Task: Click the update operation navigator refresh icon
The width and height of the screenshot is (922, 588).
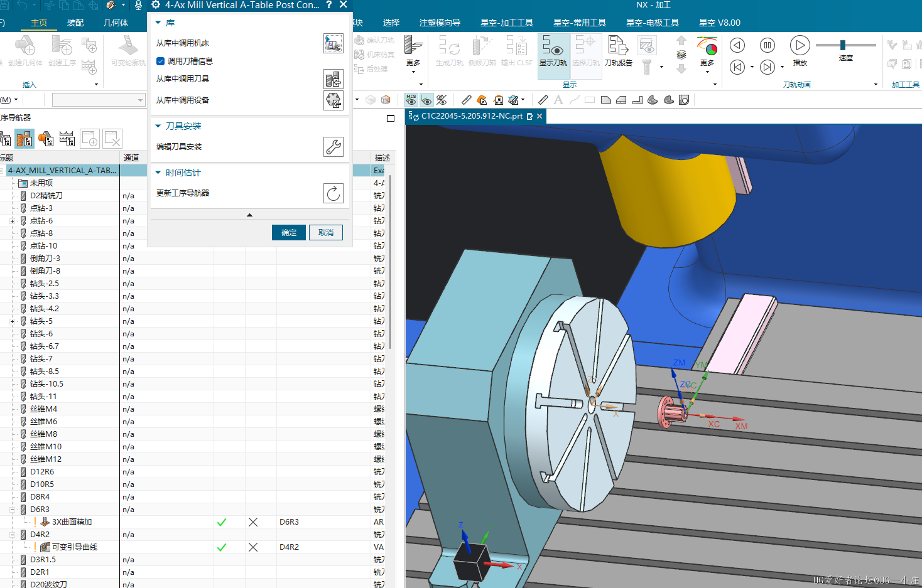Action: click(334, 193)
